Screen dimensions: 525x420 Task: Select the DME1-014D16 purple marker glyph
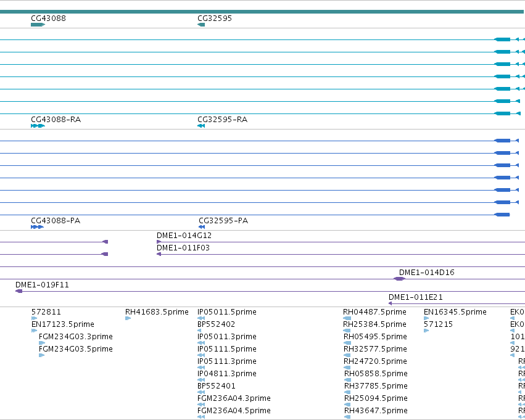point(399,279)
